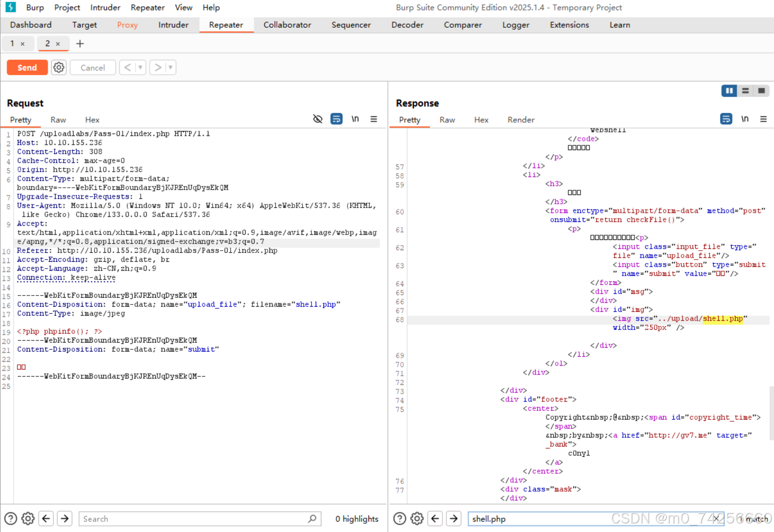The image size is (774, 532).
Task: Go to previous request with back arrow
Action: click(x=128, y=68)
